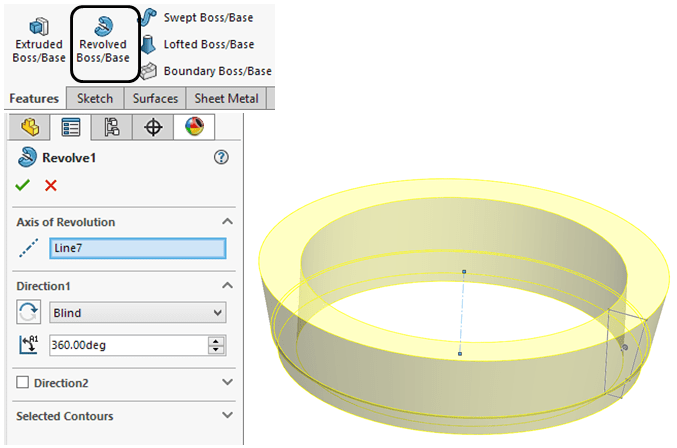
Task: Open the Revolve1 help question mark
Action: (x=222, y=157)
